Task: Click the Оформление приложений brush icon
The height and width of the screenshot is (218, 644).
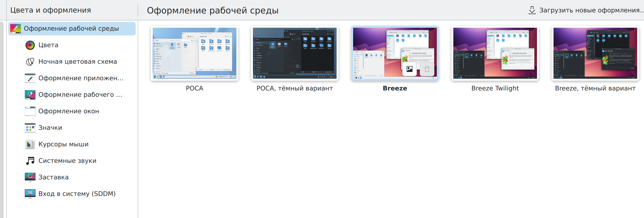Action: point(30,78)
